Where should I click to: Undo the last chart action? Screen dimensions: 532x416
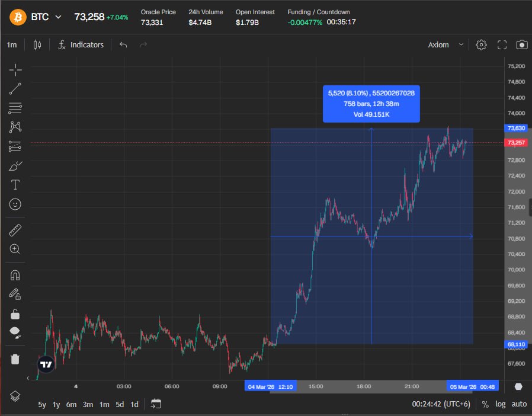(123, 45)
